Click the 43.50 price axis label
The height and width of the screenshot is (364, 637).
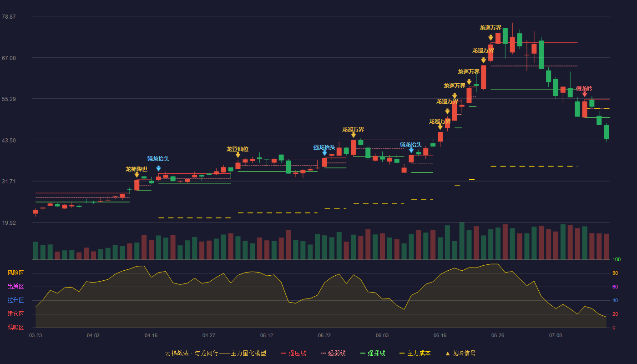coord(9,140)
